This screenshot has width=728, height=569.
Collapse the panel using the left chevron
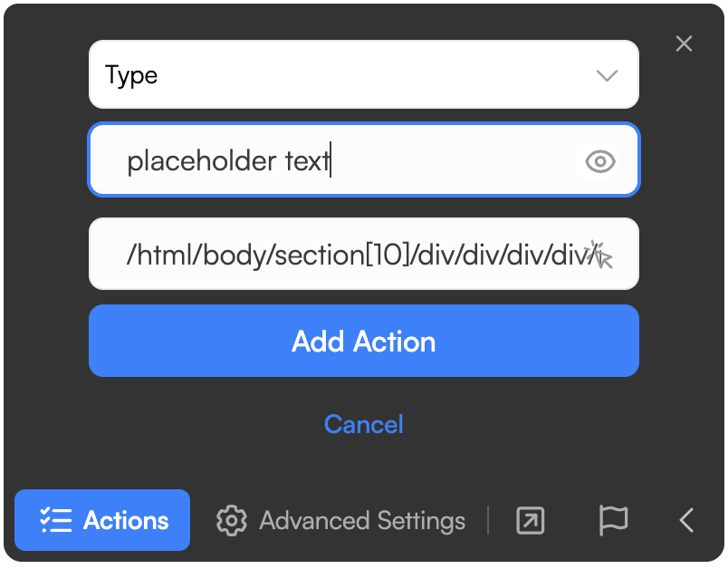pyautogui.click(x=686, y=520)
